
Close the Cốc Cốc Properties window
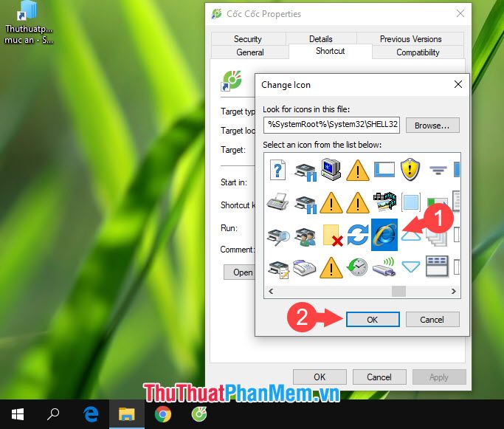click(460, 13)
